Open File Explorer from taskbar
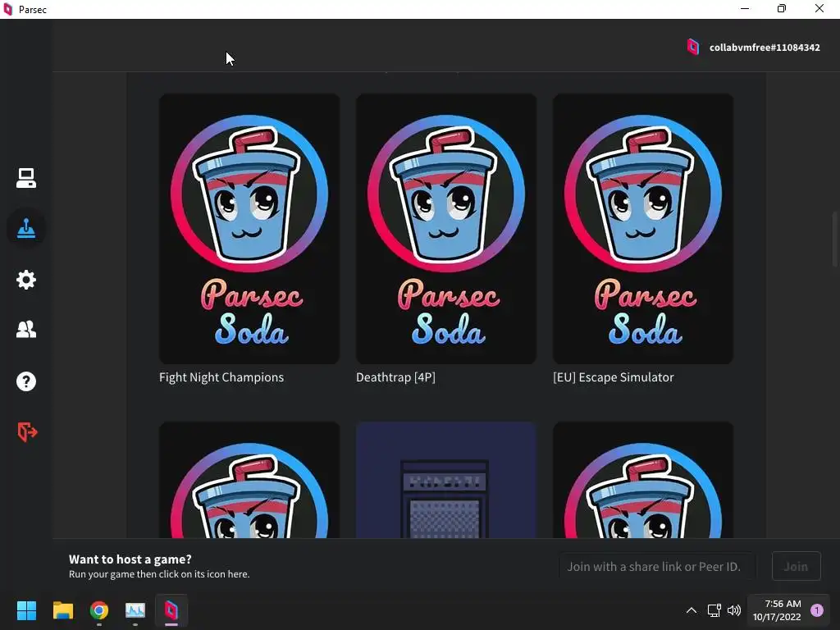The width and height of the screenshot is (840, 630). click(62, 610)
